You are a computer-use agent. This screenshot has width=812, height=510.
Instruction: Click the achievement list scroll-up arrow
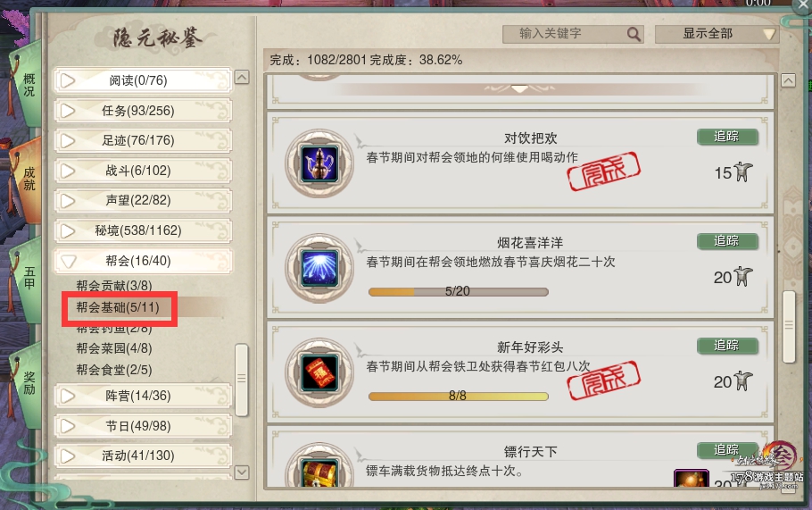pyautogui.click(x=788, y=81)
